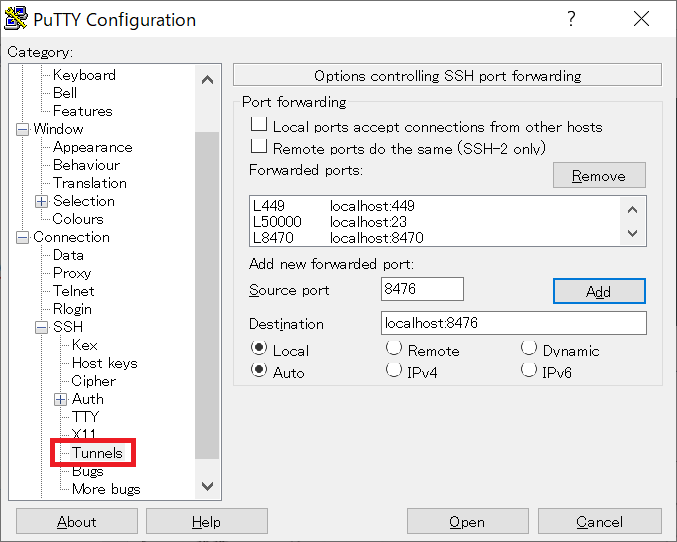Click the Help button
677x542 pixels.
(x=207, y=521)
